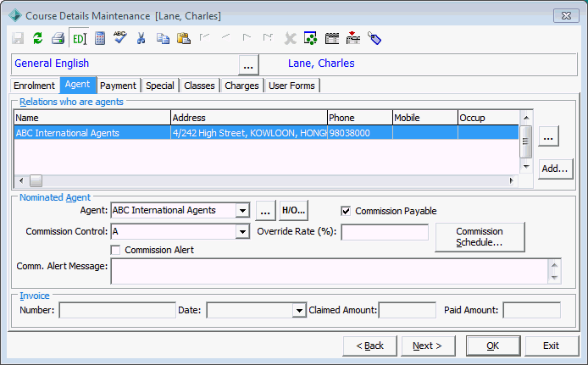Click horizontal scrollbar thumb in agents list
Image resolution: width=588 pixels, height=365 pixels.
tap(36, 180)
